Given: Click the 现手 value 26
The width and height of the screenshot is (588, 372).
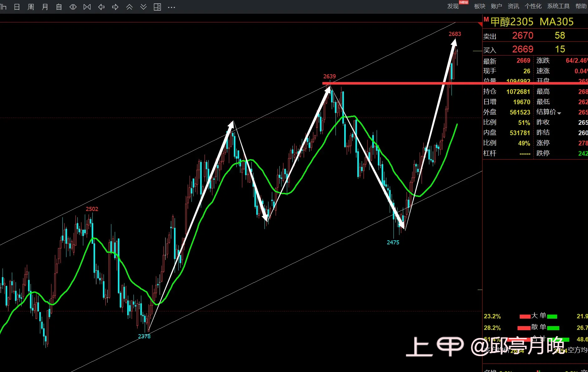Looking at the screenshot, I should (527, 71).
